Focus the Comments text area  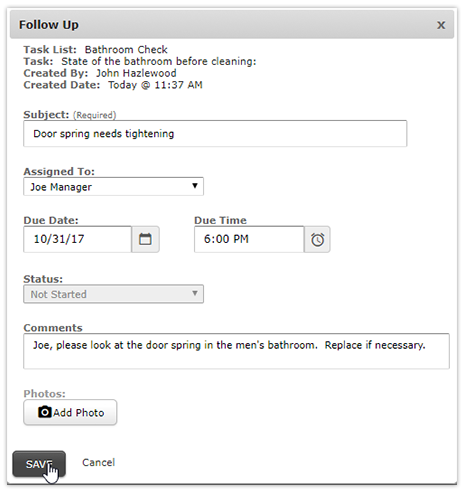[236, 351]
